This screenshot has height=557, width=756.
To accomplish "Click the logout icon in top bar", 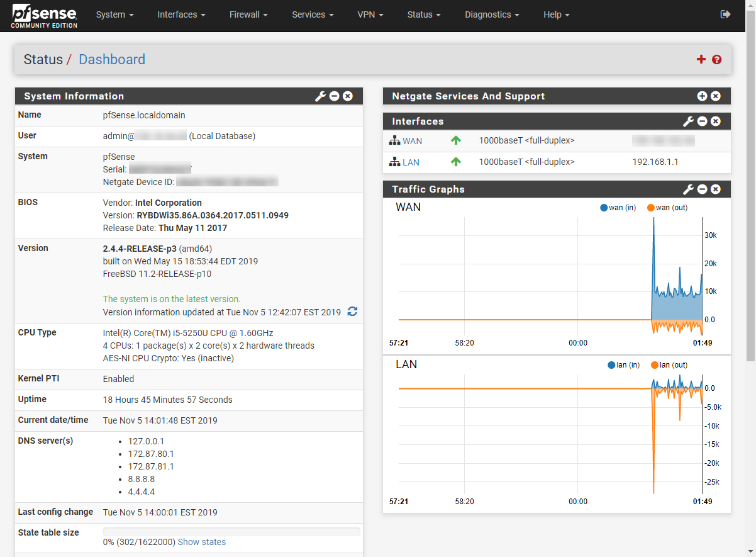I will [x=726, y=14].
